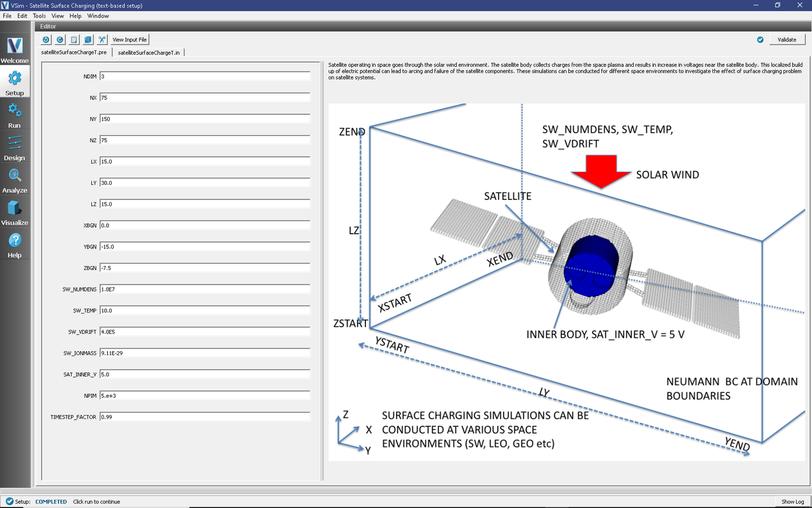This screenshot has height=508, width=812.
Task: Click the undo arrow in Editor toolbar
Action: point(46,39)
